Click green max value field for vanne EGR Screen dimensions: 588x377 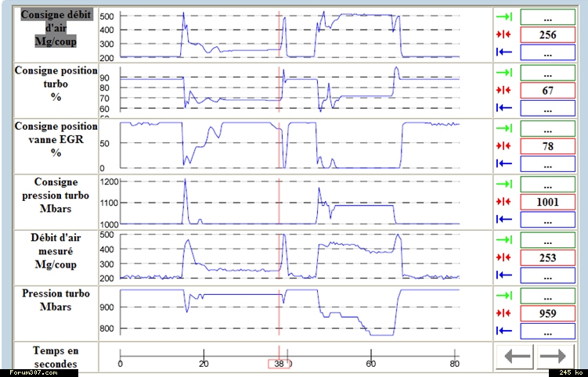pos(547,128)
